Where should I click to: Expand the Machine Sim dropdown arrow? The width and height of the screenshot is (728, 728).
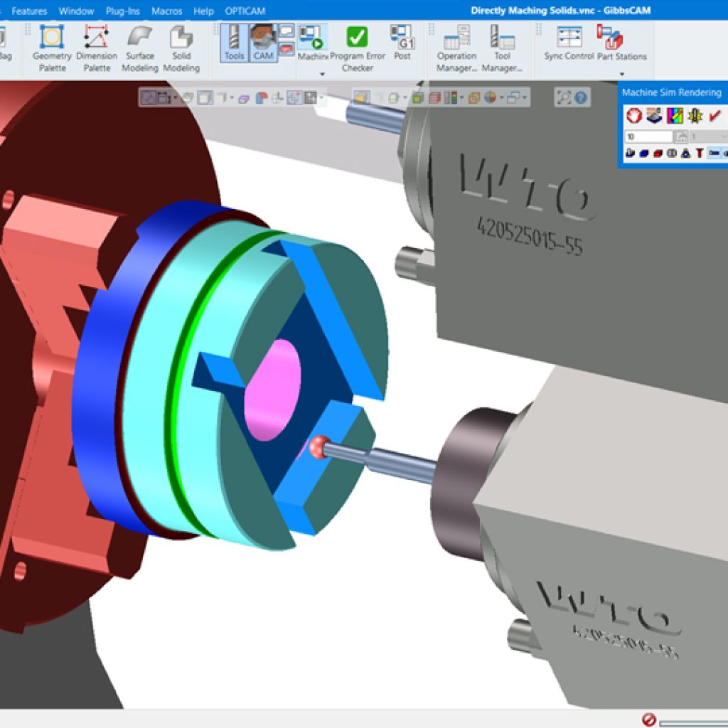click(322, 74)
